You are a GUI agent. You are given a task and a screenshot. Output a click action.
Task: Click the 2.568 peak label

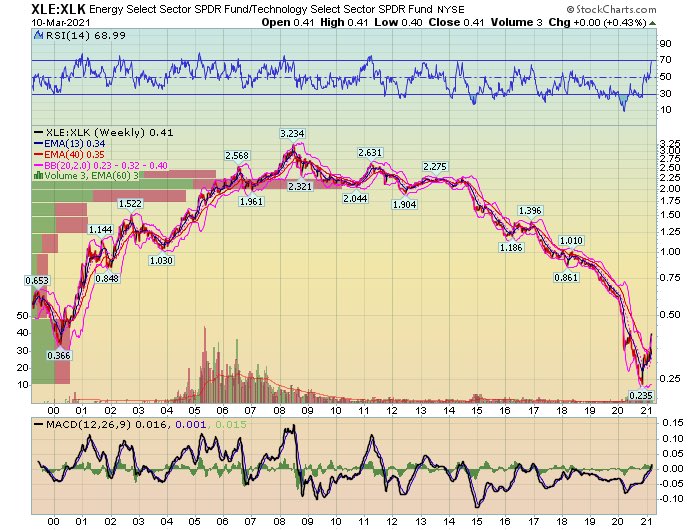click(237, 155)
